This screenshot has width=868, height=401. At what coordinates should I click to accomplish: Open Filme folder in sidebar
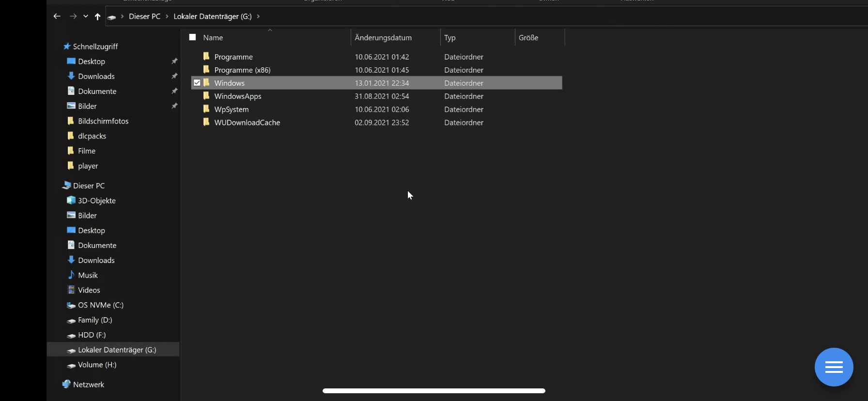pyautogui.click(x=87, y=151)
